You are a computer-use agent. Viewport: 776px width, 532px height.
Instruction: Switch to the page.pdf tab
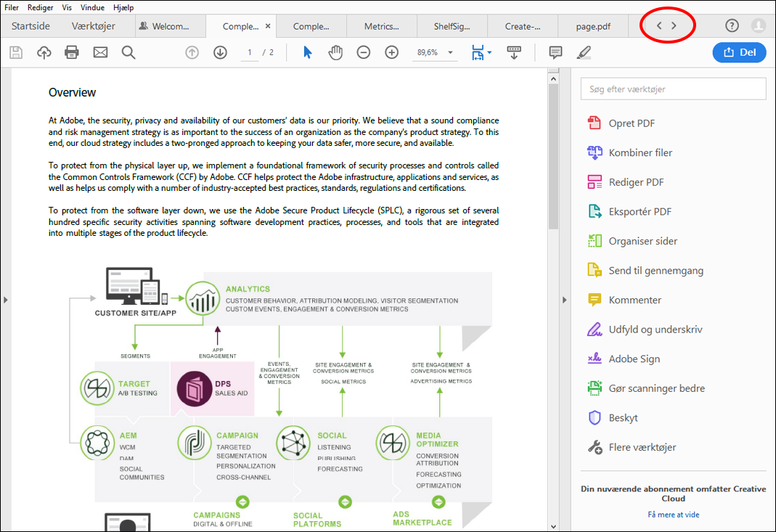point(593,26)
